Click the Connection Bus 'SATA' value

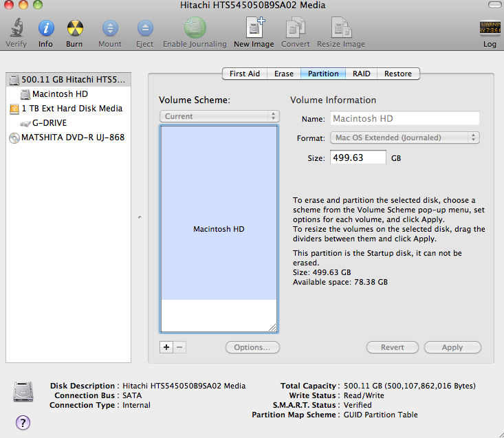click(x=132, y=395)
